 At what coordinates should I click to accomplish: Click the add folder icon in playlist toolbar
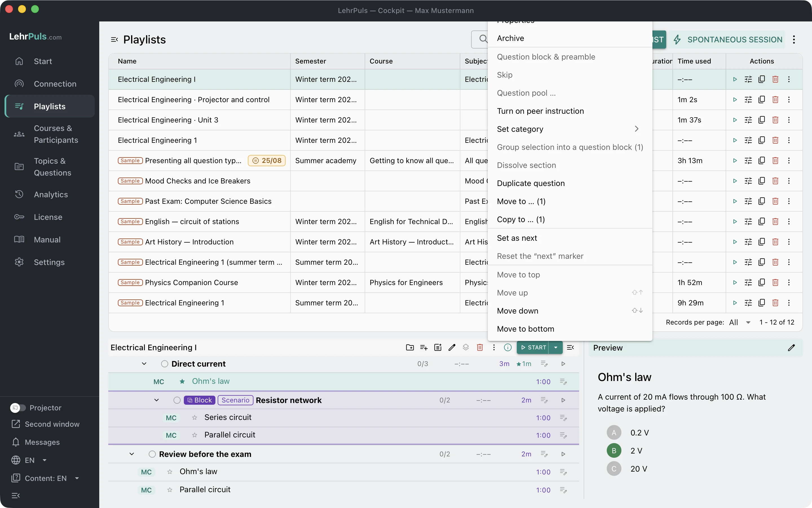[x=410, y=347]
